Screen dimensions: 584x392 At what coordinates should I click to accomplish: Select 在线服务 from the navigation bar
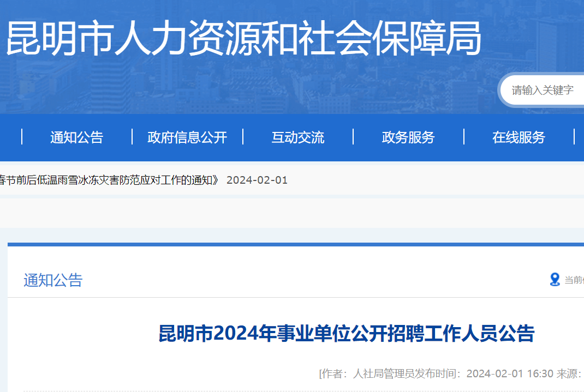click(x=519, y=137)
